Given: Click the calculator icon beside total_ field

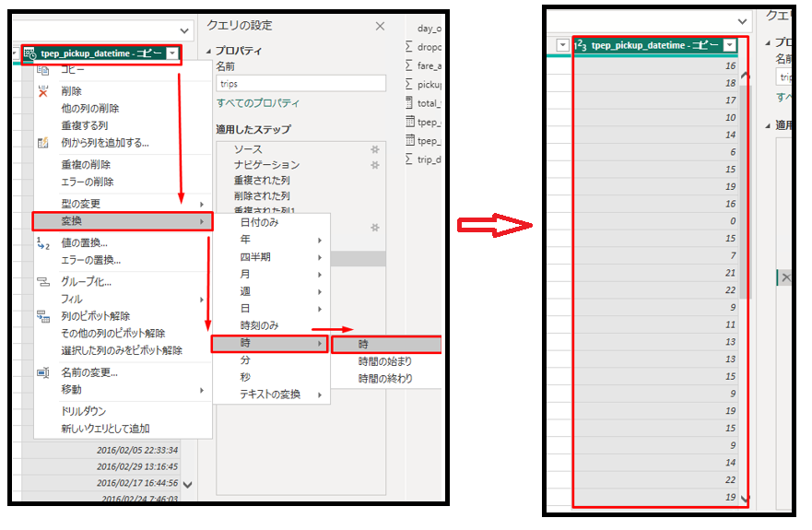Looking at the screenshot, I should (x=409, y=102).
